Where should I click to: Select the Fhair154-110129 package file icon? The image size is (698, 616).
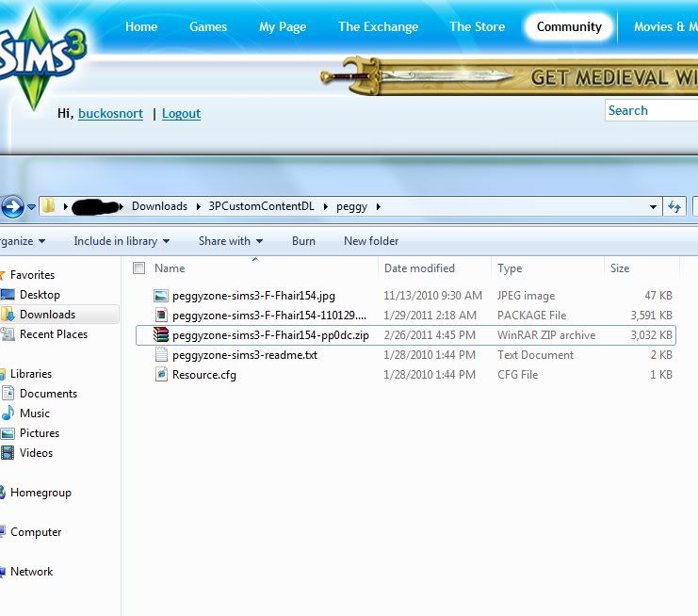161,316
